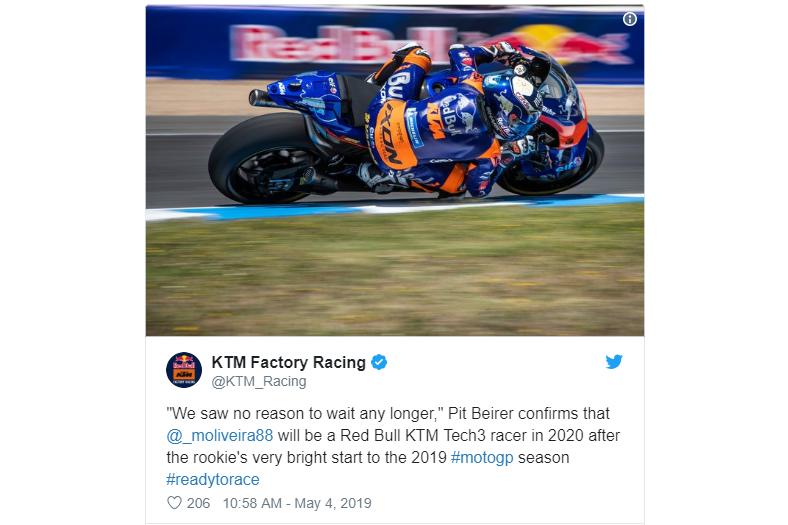
Task: Open Twitter via the blue bird logo
Action: pyautogui.click(x=614, y=362)
